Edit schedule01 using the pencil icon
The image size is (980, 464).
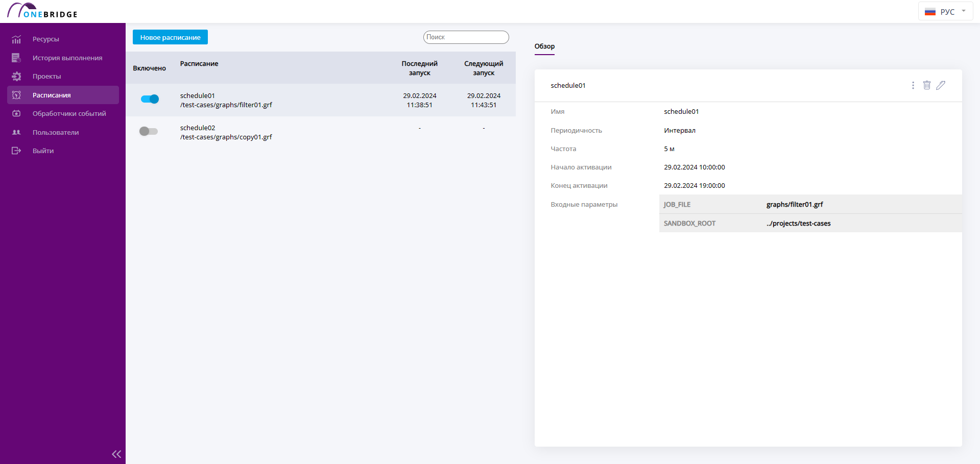tap(941, 85)
